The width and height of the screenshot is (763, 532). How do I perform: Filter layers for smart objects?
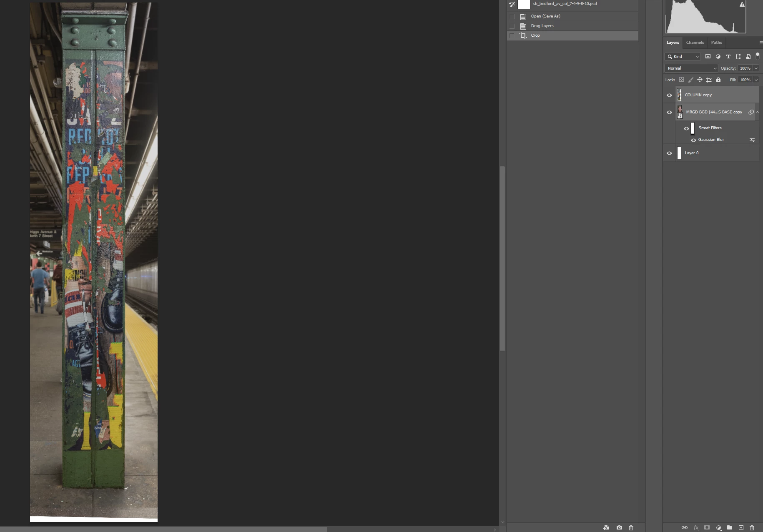coord(748,57)
